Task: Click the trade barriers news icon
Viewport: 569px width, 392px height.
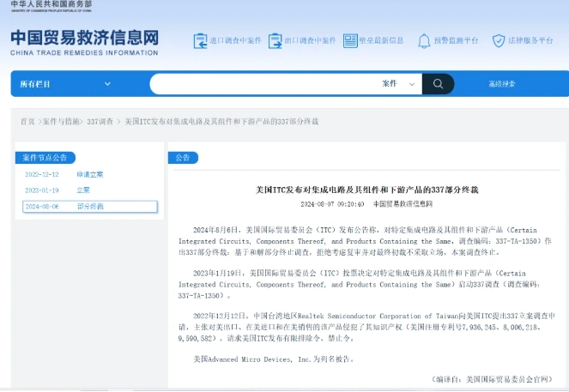Action: click(x=350, y=40)
